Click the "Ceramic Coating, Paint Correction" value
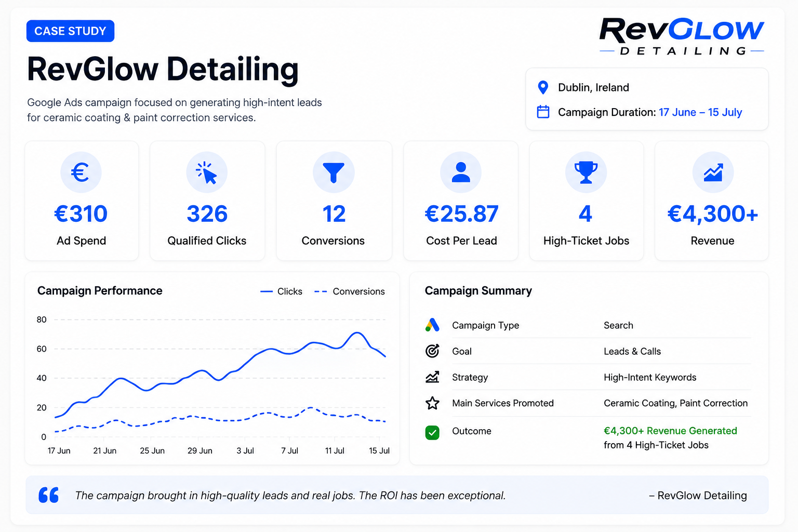The width and height of the screenshot is (798, 532). point(675,403)
